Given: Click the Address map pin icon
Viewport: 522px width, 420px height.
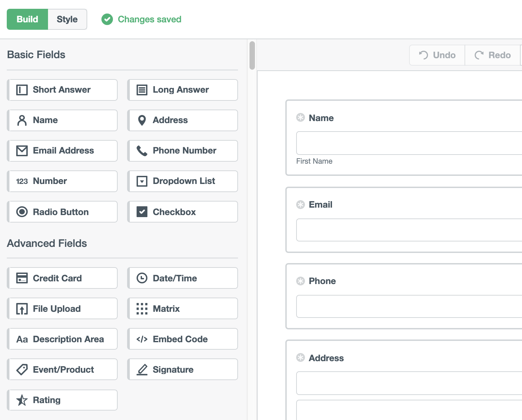Looking at the screenshot, I should pyautogui.click(x=142, y=120).
